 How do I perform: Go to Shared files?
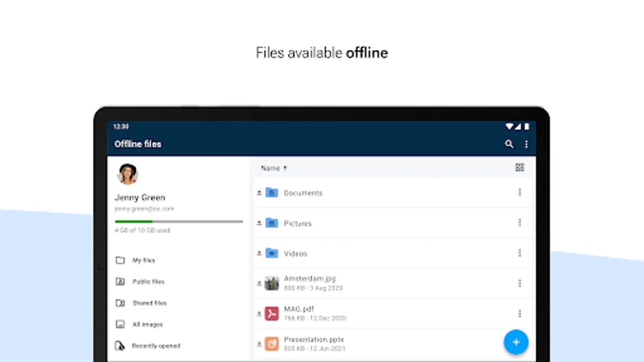[149, 303]
